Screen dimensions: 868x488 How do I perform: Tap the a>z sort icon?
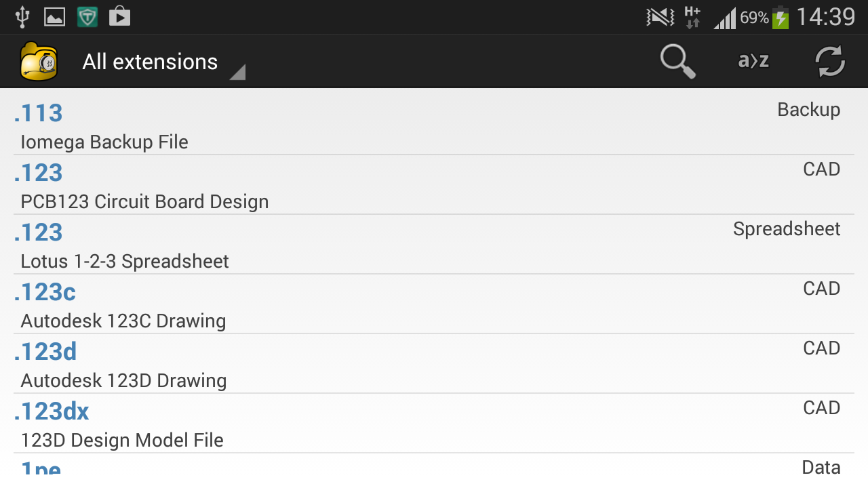coord(753,62)
